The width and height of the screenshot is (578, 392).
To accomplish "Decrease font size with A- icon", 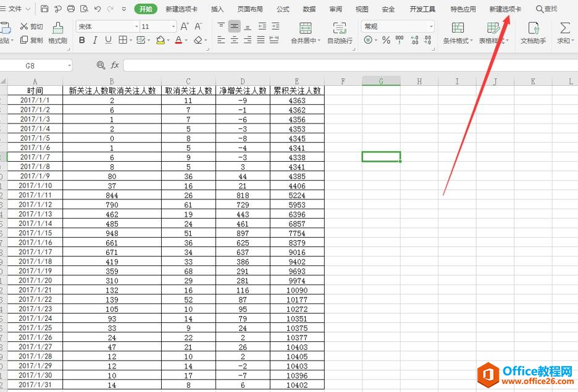I will coord(198,26).
